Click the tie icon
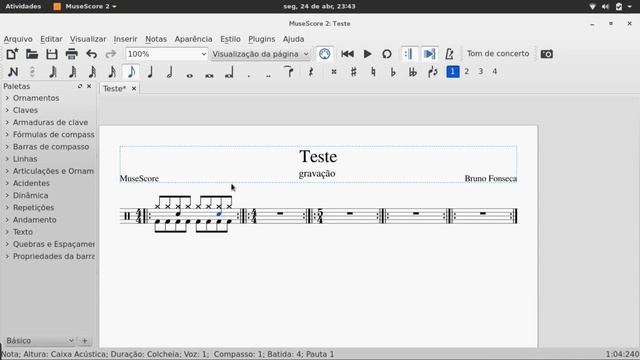640x360 pixels. (x=289, y=72)
